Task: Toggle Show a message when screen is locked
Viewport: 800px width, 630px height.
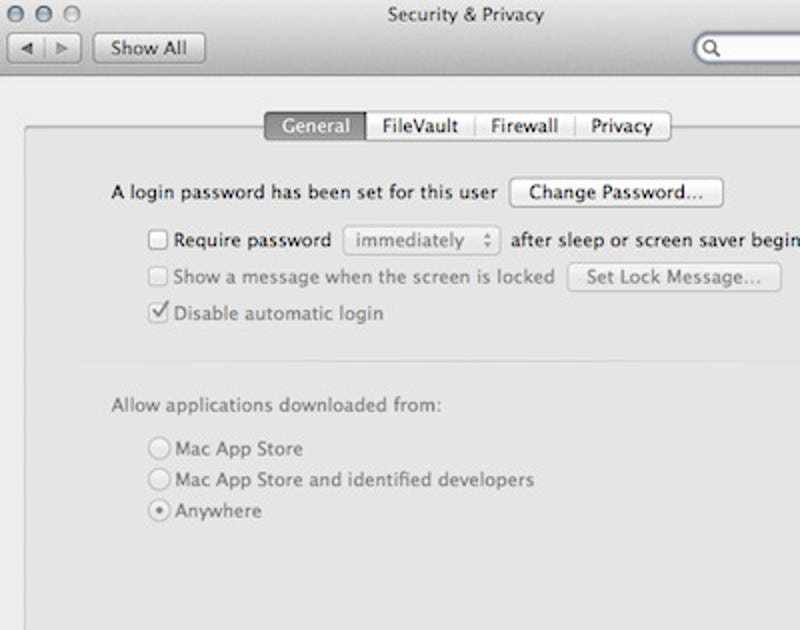Action: coord(158,276)
